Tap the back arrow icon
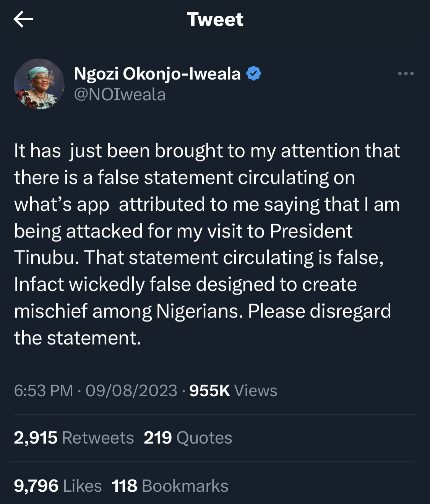Image resolution: width=430 pixels, height=504 pixels. [x=23, y=20]
